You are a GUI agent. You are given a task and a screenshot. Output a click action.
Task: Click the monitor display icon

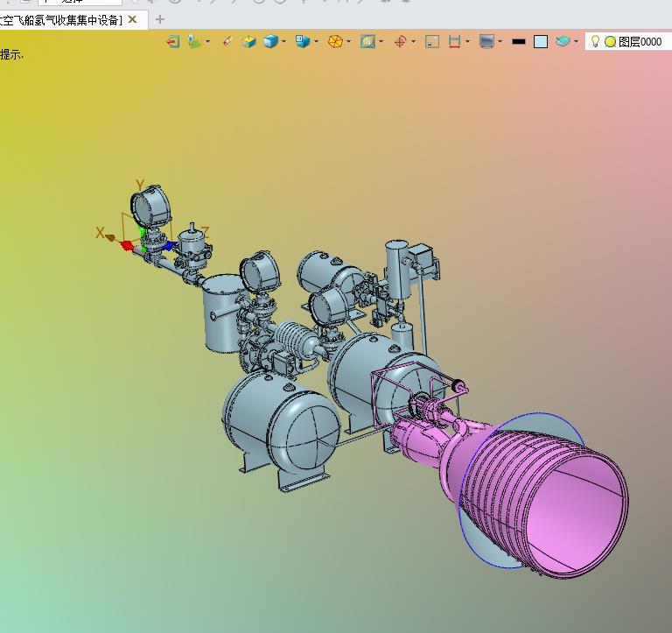486,42
